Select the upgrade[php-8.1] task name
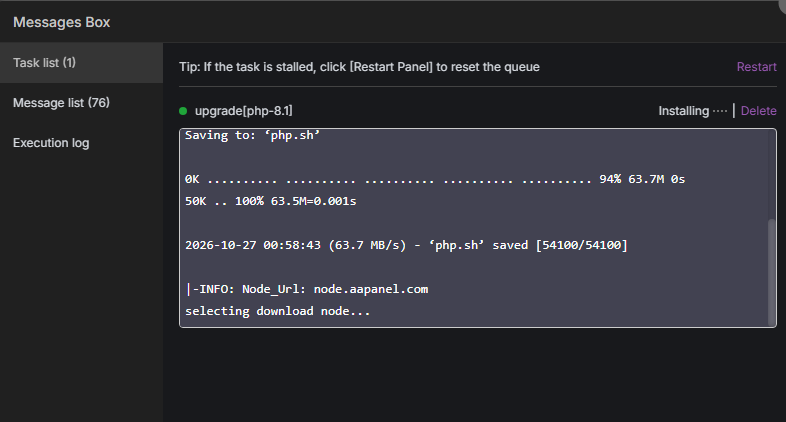This screenshot has height=422, width=786. pyautogui.click(x=244, y=111)
